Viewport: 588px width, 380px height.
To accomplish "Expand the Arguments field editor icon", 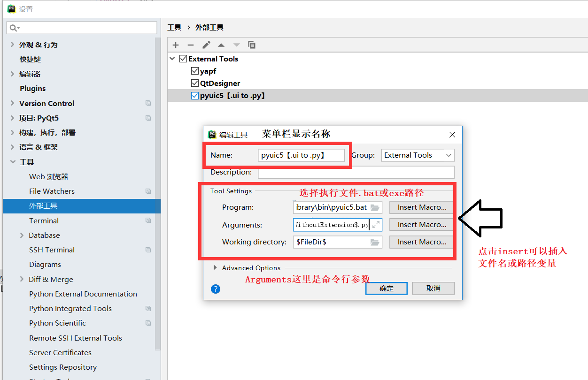I will point(376,225).
